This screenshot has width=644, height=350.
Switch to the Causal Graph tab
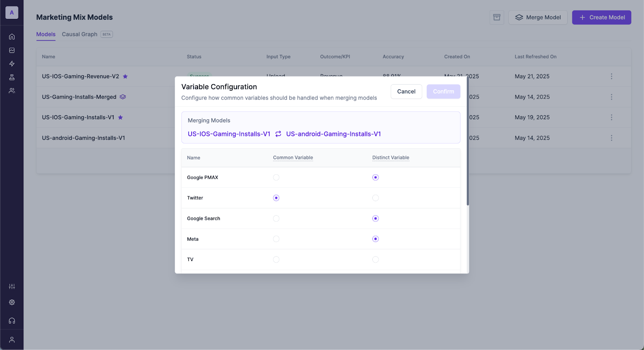[x=80, y=34]
